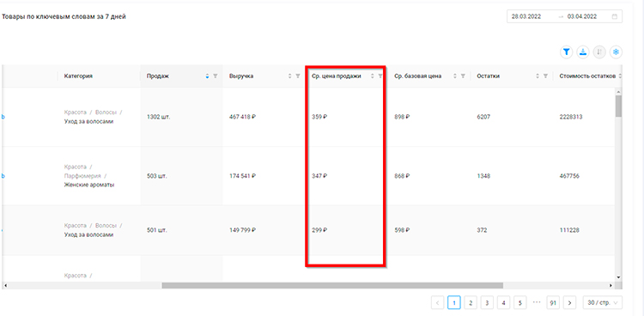
Task: Open start date 28.03.2022 picker
Action: [526, 17]
